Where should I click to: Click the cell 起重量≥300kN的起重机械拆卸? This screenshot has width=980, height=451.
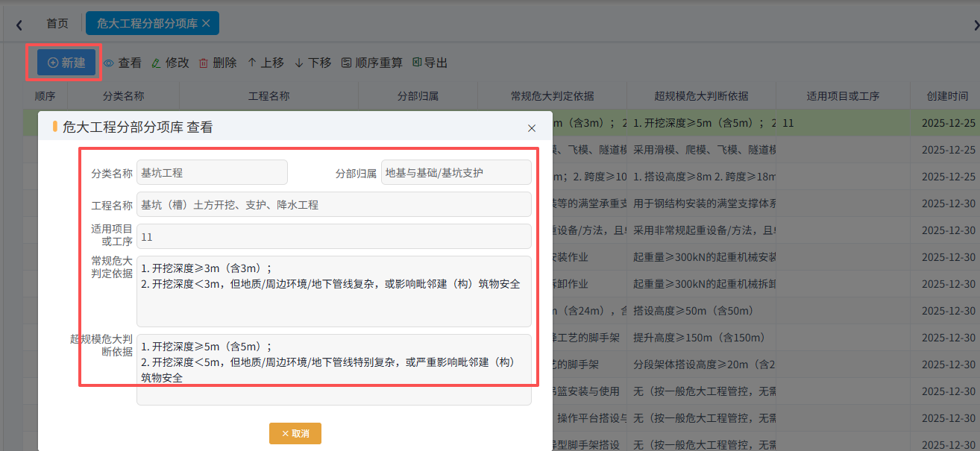click(701, 284)
